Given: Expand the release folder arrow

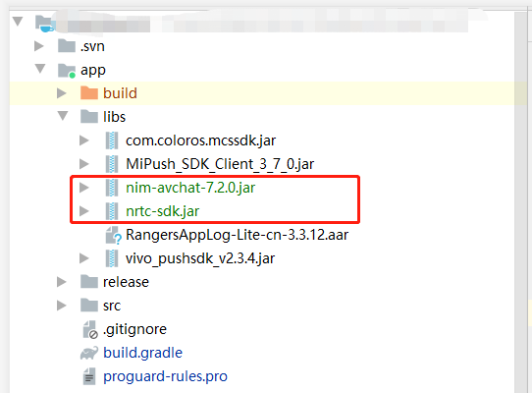Looking at the screenshot, I should tap(62, 282).
